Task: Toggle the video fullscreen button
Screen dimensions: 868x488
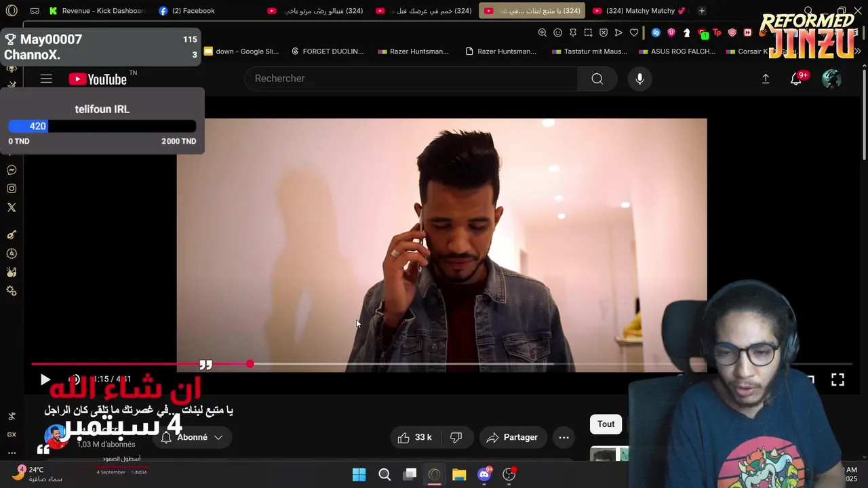Action: (x=837, y=380)
